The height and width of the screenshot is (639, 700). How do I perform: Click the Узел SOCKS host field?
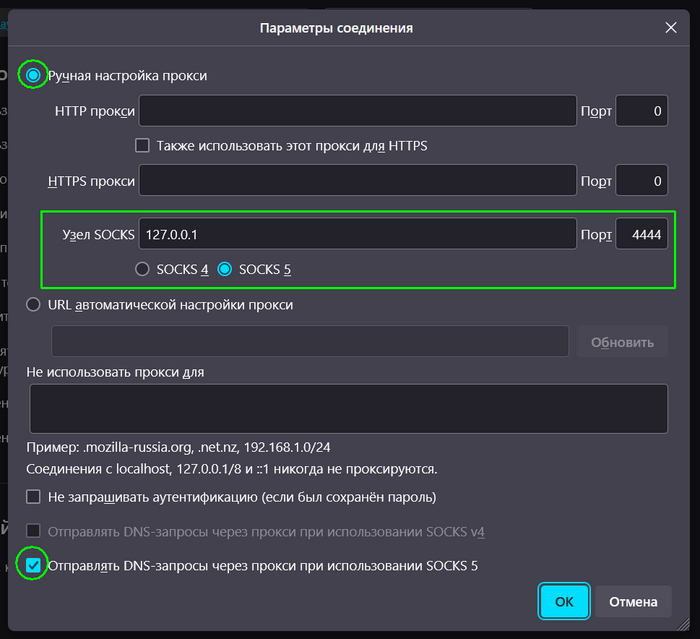(357, 234)
